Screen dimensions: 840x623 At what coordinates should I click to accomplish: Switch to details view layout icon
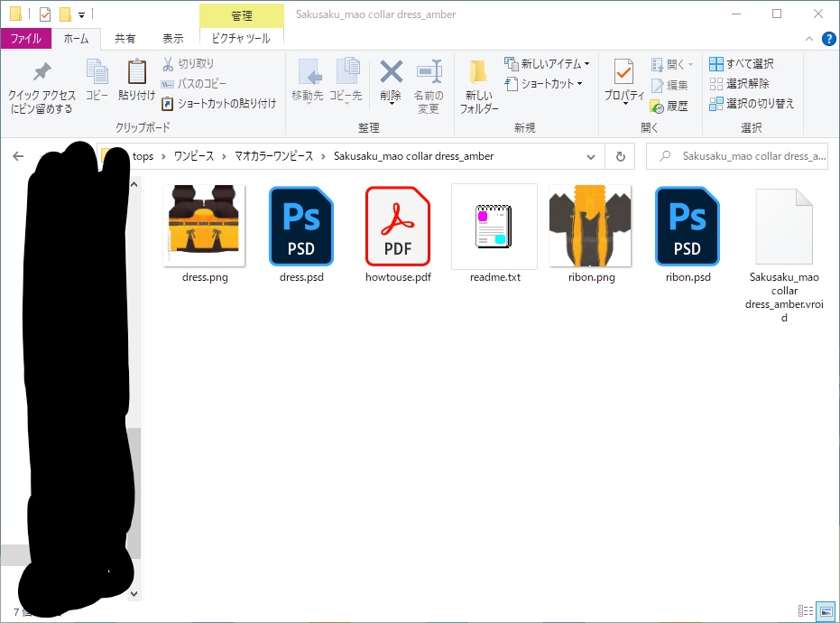point(805,610)
